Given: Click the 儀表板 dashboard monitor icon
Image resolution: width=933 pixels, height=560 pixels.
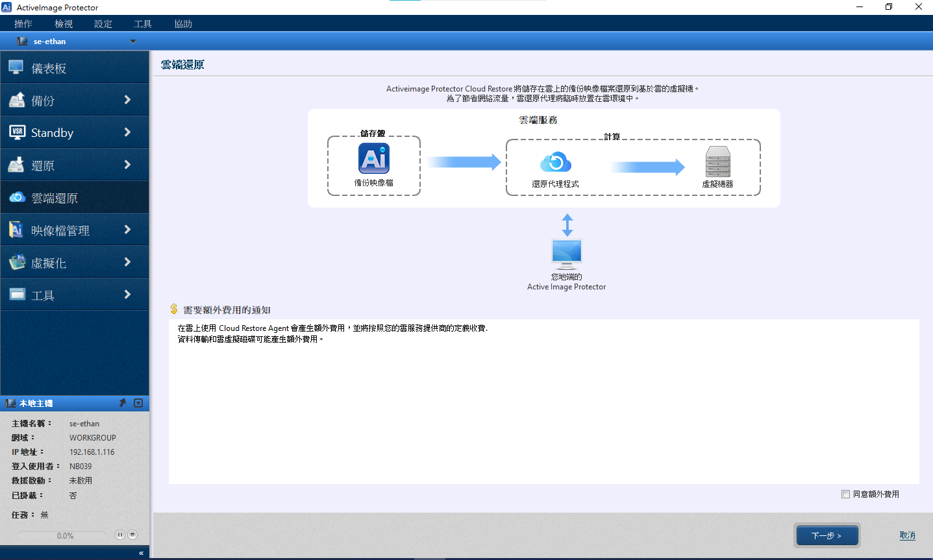Looking at the screenshot, I should point(16,67).
